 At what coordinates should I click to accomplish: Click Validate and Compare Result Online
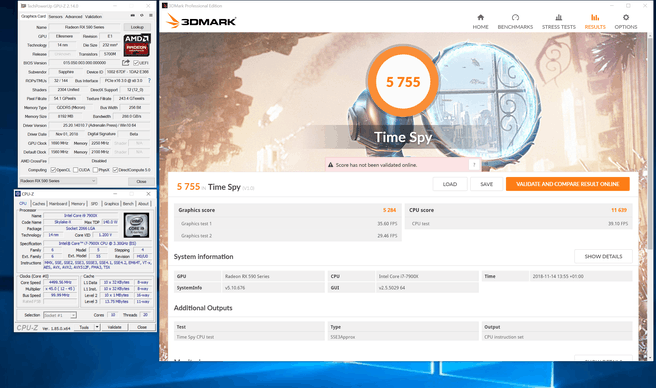pos(567,184)
